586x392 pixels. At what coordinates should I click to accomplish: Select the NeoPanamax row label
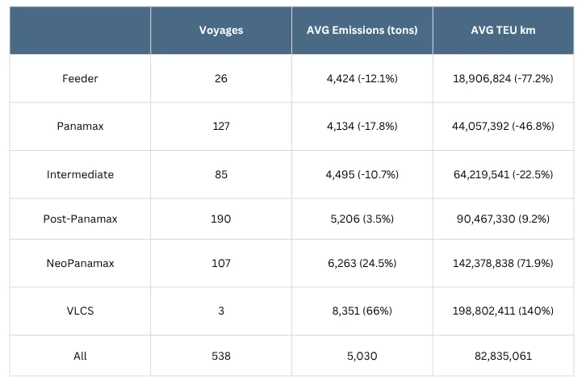[80, 263]
